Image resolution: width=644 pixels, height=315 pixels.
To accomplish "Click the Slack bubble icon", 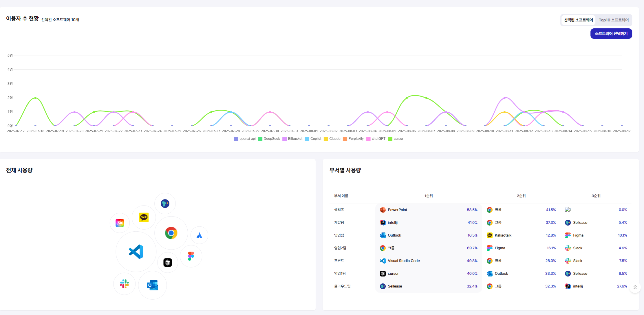I will [125, 284].
